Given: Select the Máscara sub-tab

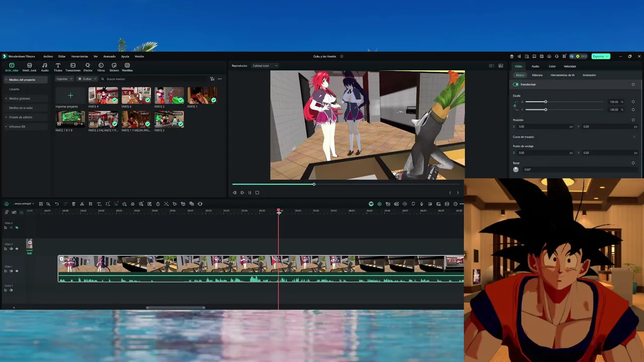Looking at the screenshot, I should click(x=537, y=75).
